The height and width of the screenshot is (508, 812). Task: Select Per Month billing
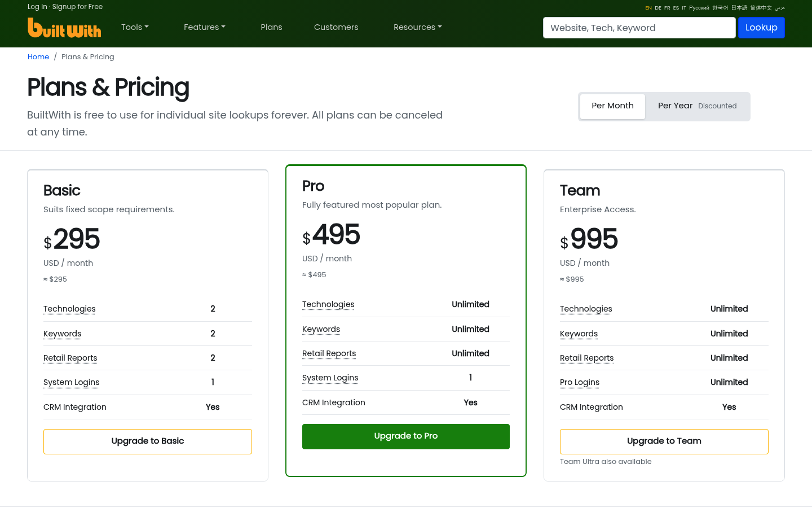pyautogui.click(x=612, y=106)
